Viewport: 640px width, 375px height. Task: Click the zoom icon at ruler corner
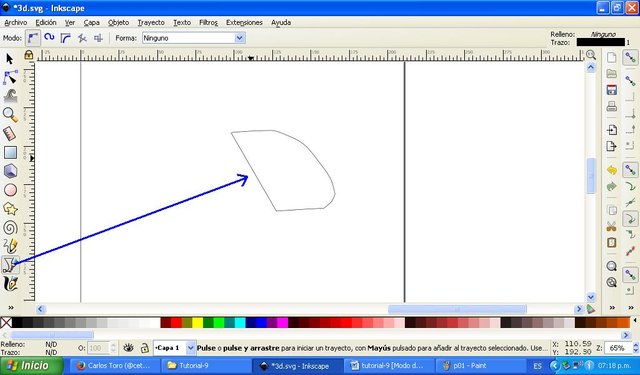591,55
